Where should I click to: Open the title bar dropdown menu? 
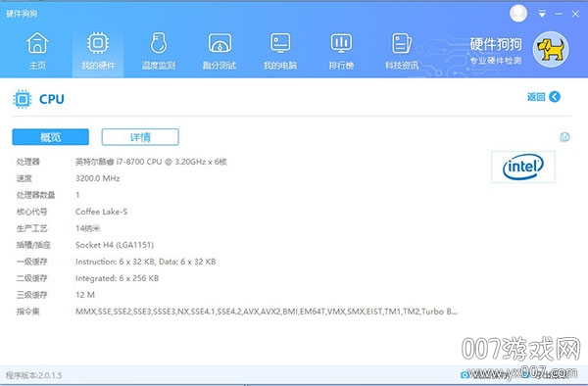tap(542, 14)
